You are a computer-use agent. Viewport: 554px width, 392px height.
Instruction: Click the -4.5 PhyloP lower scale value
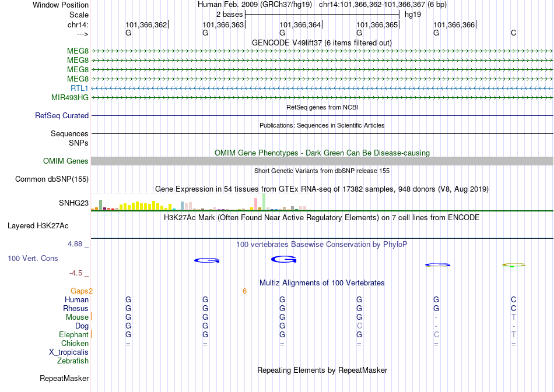[x=76, y=273]
